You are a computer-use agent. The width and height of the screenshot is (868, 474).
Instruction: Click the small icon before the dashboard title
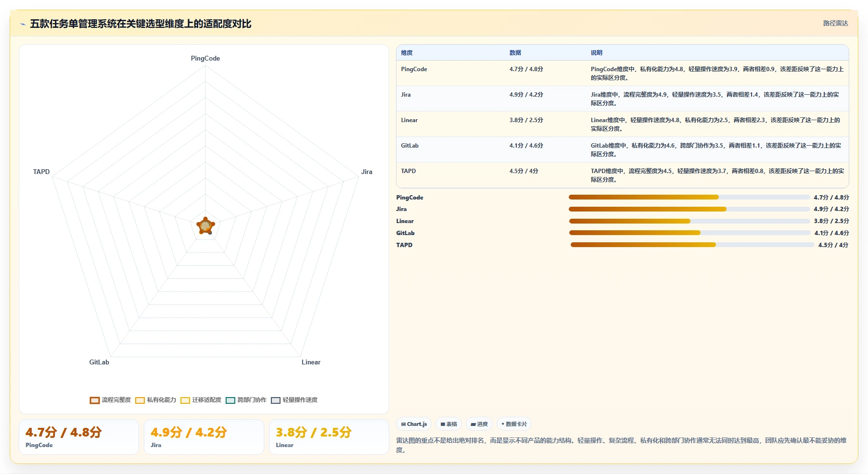23,24
